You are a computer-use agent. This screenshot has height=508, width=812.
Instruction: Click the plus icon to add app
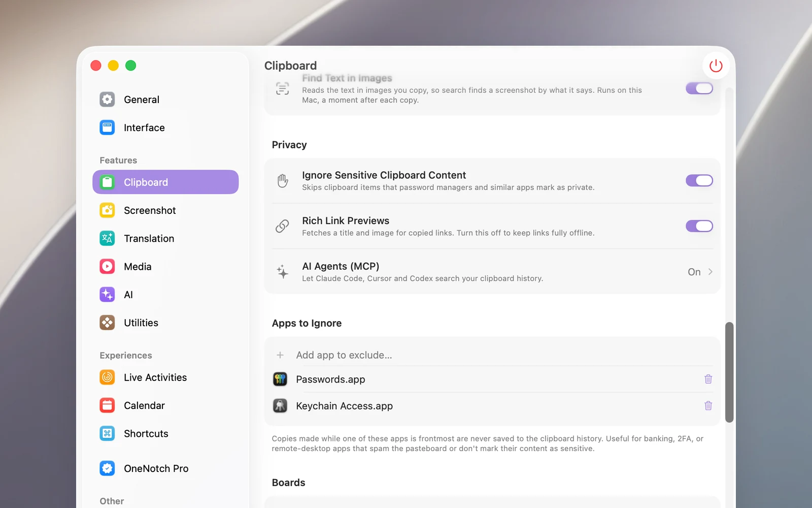pos(280,355)
